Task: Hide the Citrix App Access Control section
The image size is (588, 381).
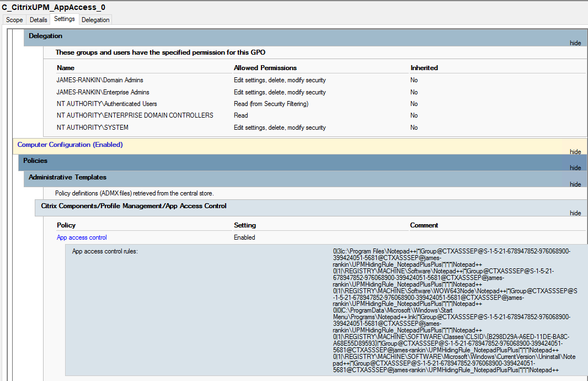Action: coord(575,213)
